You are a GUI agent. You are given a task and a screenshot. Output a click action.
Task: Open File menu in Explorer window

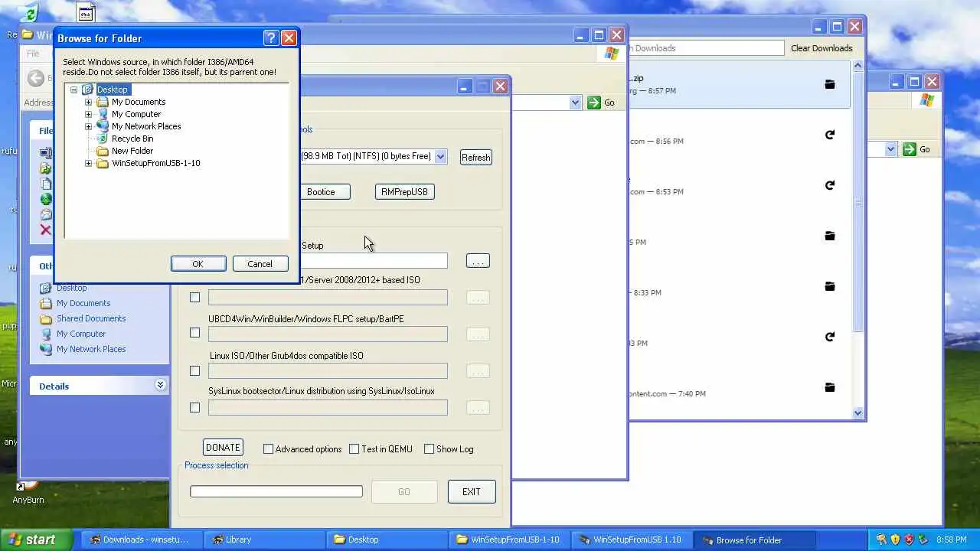click(x=33, y=54)
